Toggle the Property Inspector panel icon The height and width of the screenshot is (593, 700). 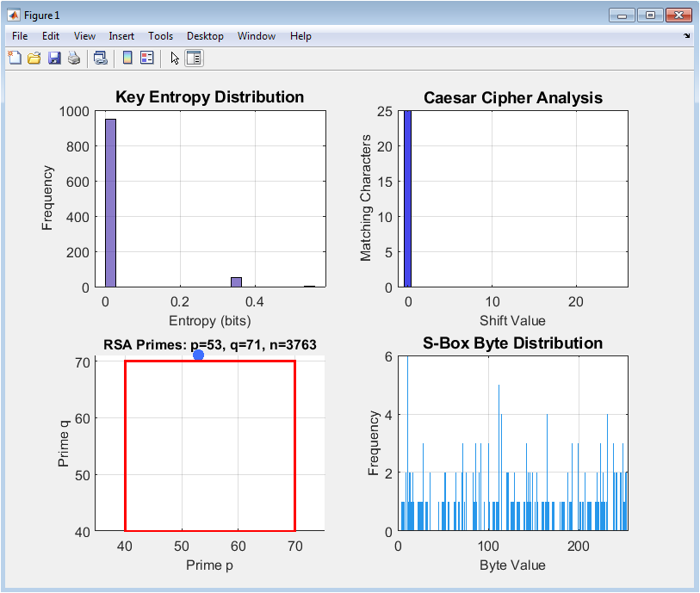click(x=194, y=59)
